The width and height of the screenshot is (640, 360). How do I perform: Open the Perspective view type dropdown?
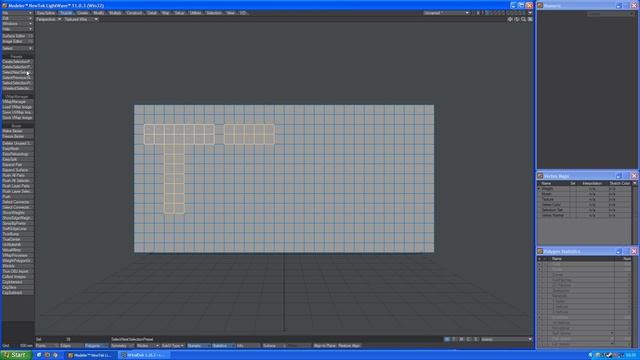[x=48, y=19]
